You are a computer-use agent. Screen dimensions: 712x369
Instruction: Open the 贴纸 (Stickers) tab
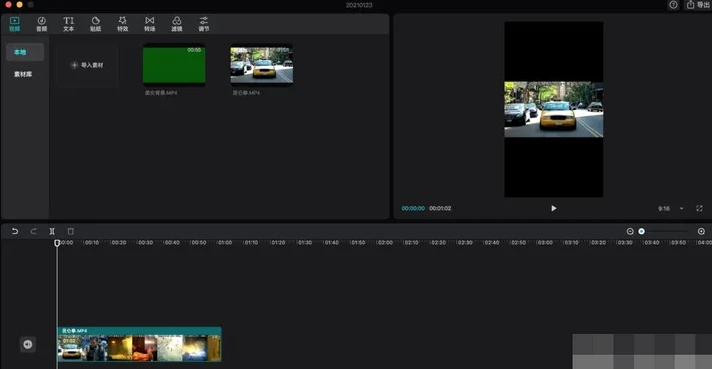tap(95, 24)
